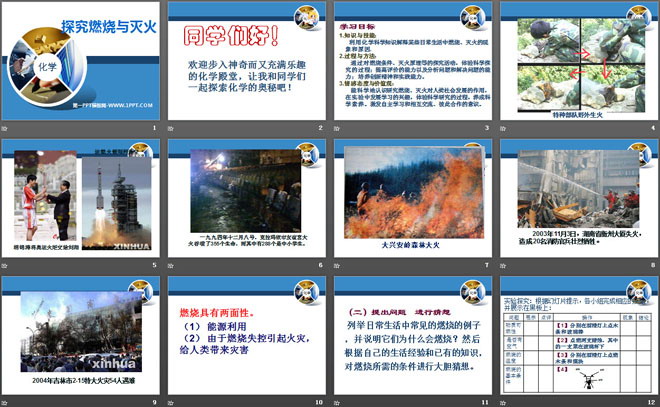Select the 2004年吉林市 fire slide
Screen dimensions: 660x407
(80, 340)
